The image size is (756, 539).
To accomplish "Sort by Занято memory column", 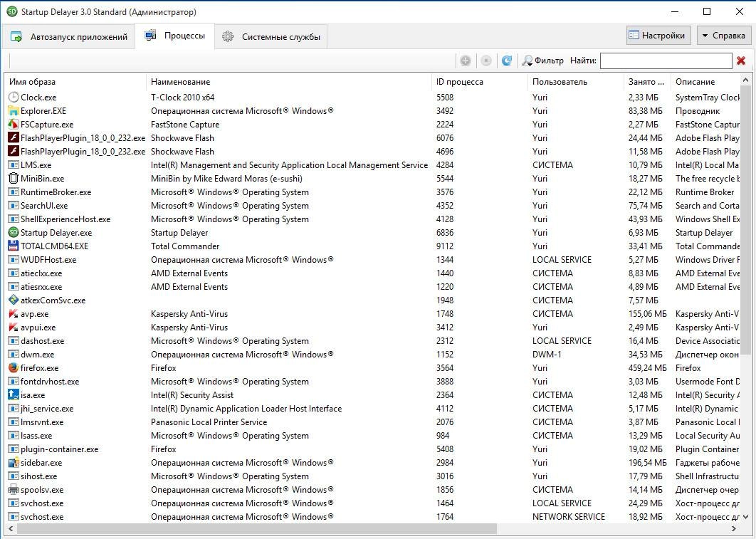I will 647,81.
